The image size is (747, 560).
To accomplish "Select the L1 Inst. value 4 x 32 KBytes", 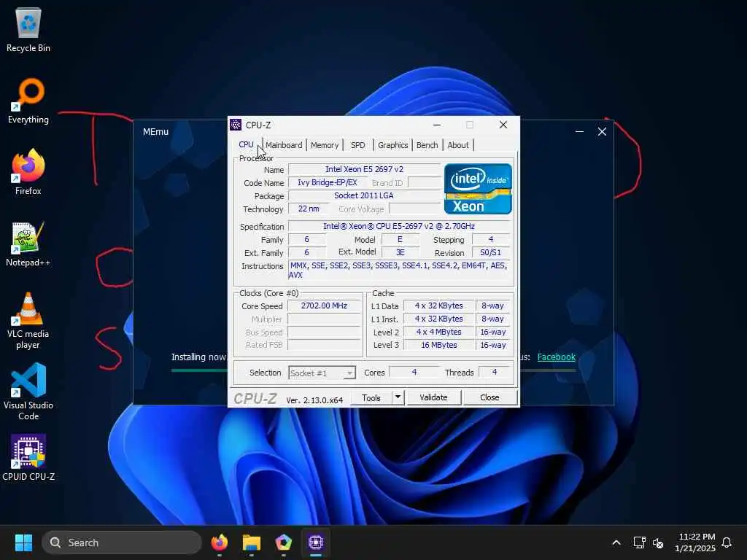I will click(x=438, y=319).
